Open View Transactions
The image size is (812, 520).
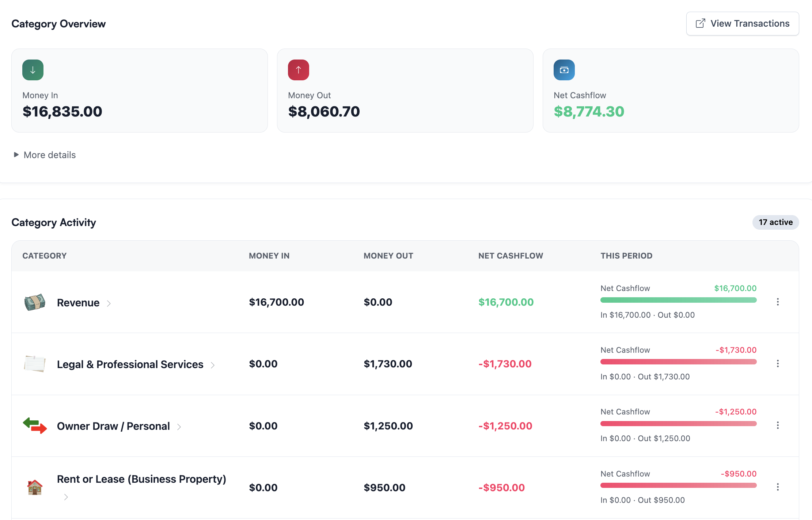[x=743, y=24]
